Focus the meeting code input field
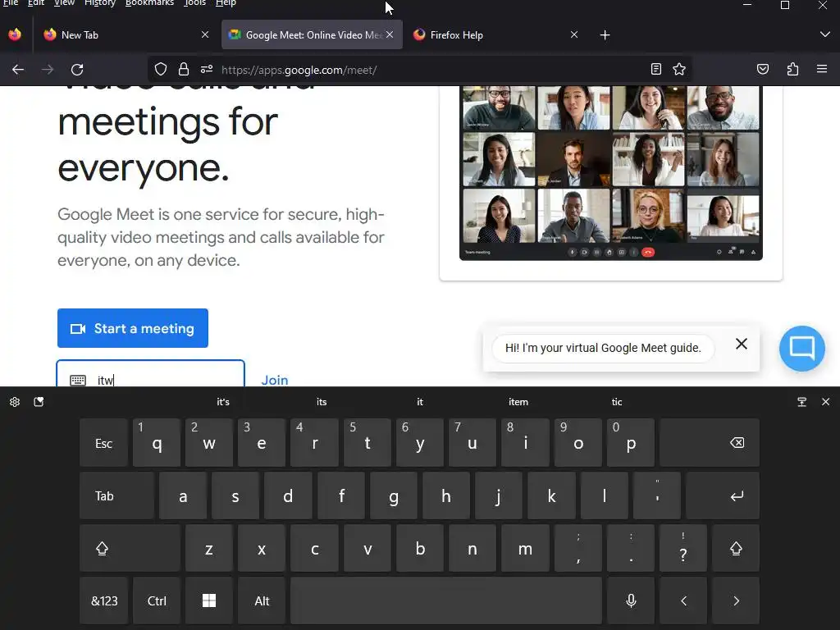 [151, 374]
